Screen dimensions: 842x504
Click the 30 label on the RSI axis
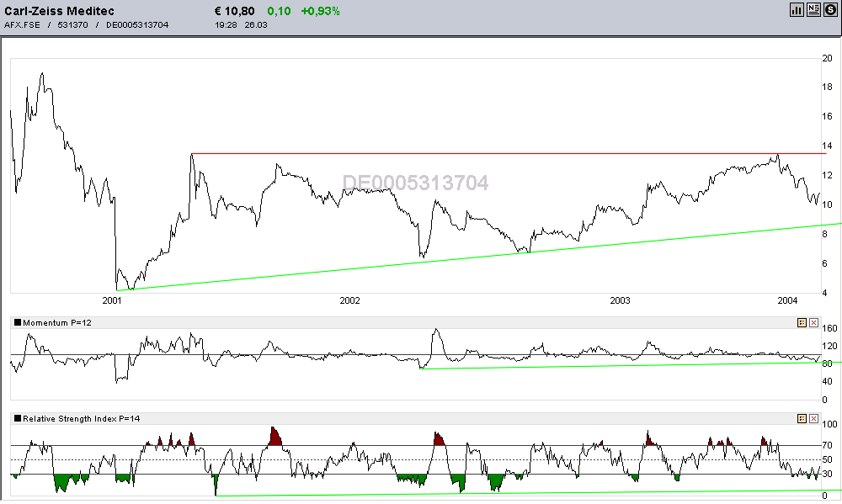pyautogui.click(x=827, y=474)
